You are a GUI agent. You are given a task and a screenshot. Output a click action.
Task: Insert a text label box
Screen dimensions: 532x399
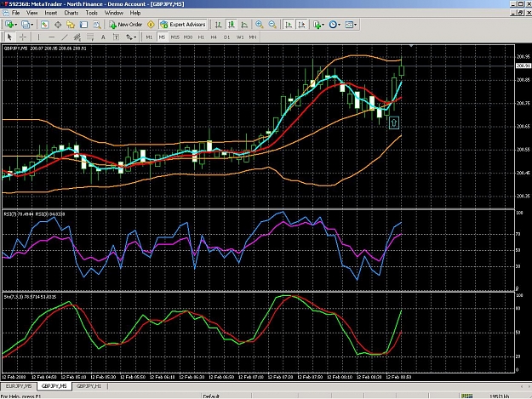[x=116, y=37]
